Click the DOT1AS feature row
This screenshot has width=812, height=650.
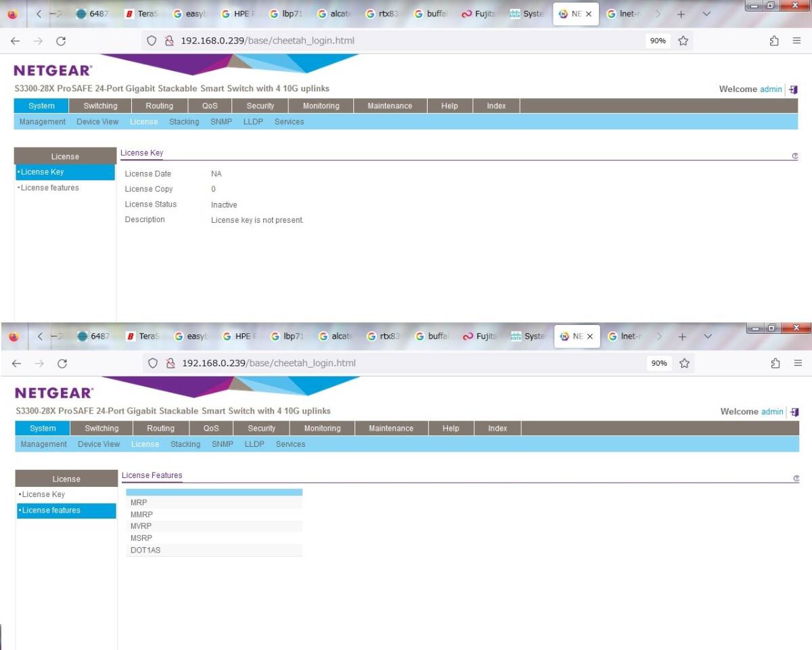pos(214,550)
